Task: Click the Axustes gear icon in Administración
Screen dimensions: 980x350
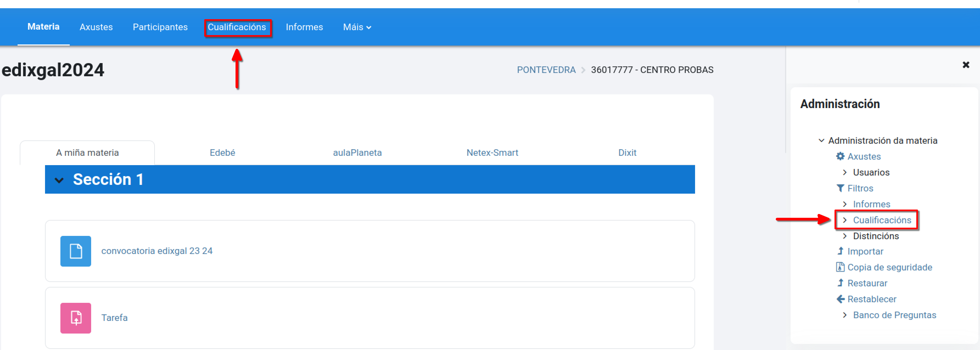Action: (x=840, y=156)
